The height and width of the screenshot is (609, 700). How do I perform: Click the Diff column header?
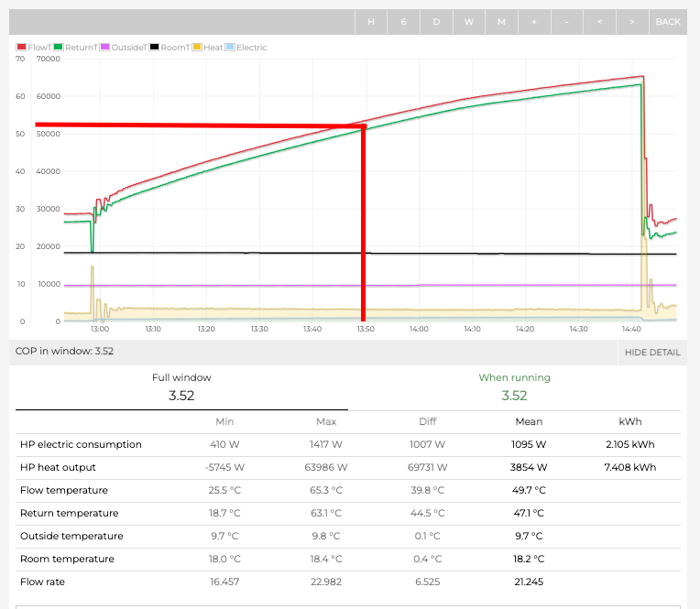coord(427,421)
